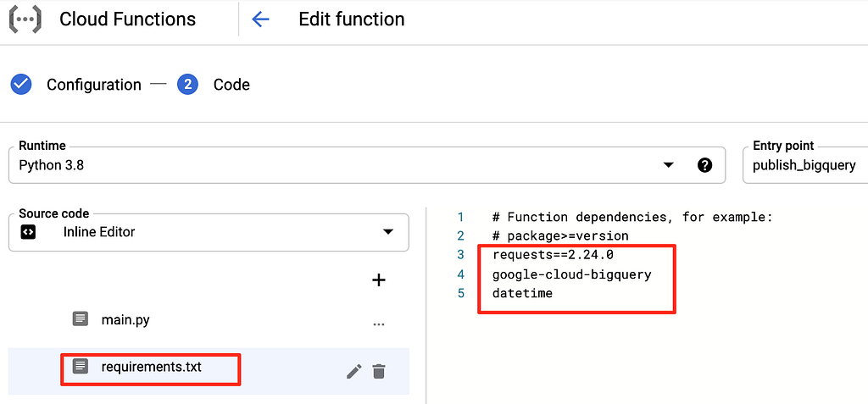The image size is (868, 404).
Task: Click the Runtime help question mark icon
Action: click(x=704, y=165)
